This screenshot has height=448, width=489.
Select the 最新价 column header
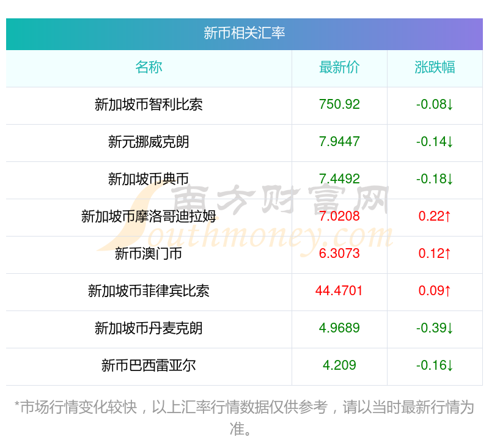pyautogui.click(x=339, y=67)
